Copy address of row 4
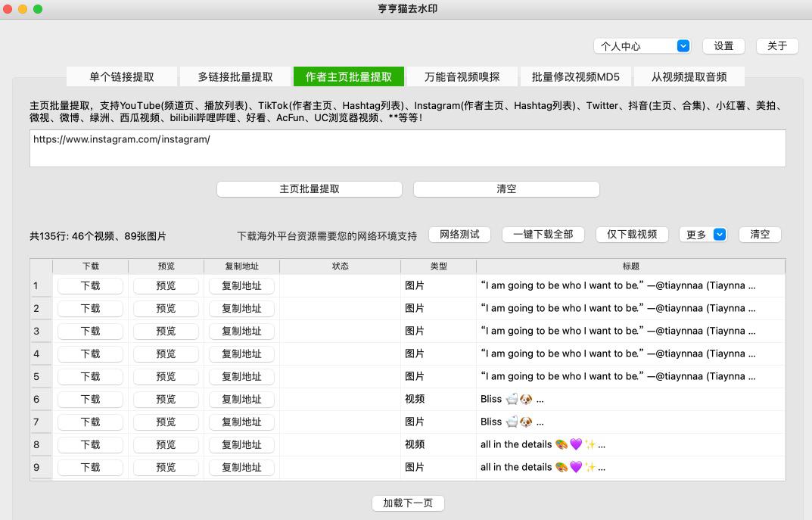 coord(241,354)
